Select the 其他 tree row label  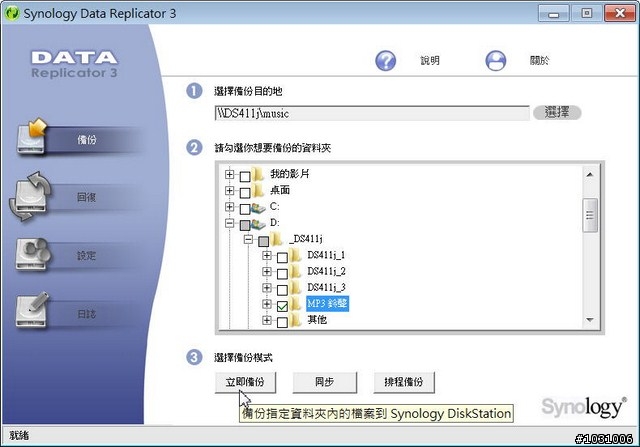pyautogui.click(x=317, y=320)
